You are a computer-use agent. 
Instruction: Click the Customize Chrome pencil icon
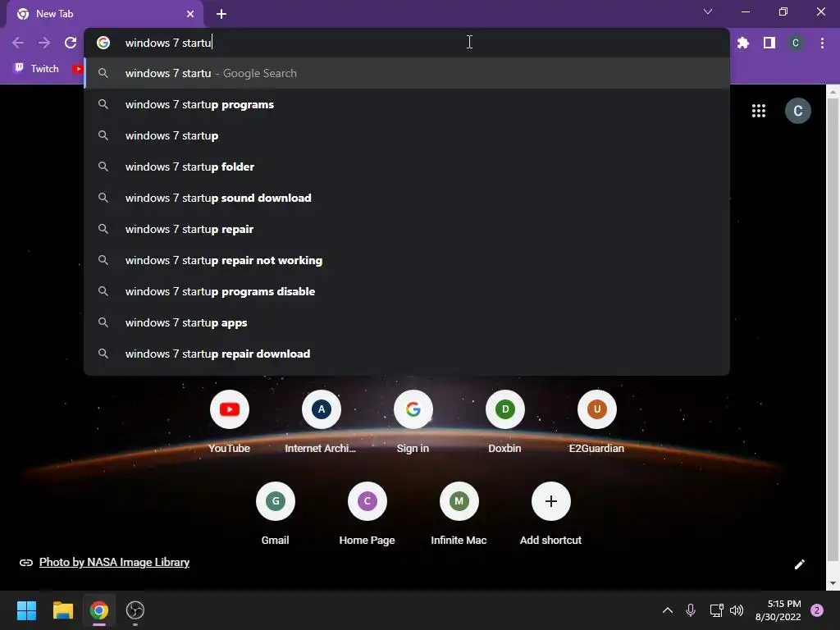click(x=799, y=564)
